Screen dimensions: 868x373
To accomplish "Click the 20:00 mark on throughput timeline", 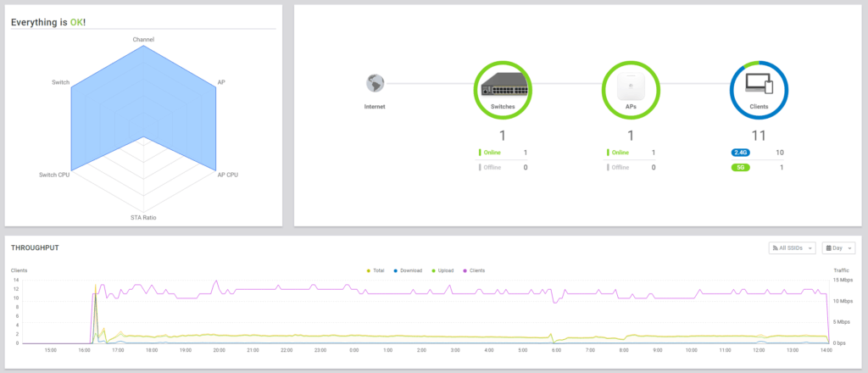I will pos(219,349).
